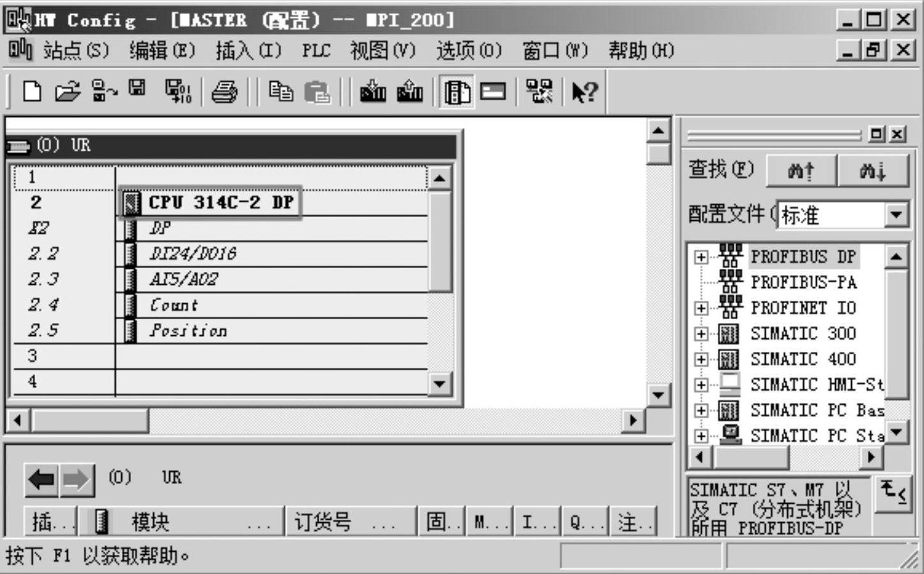
Task: Select the DP row in slot X2
Action: [x=220, y=228]
